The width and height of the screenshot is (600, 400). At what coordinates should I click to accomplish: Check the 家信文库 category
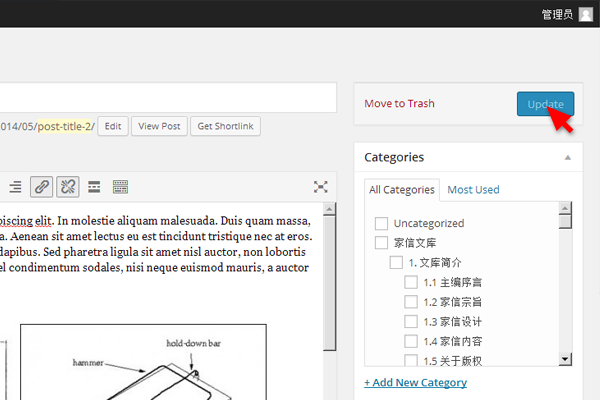click(x=381, y=243)
